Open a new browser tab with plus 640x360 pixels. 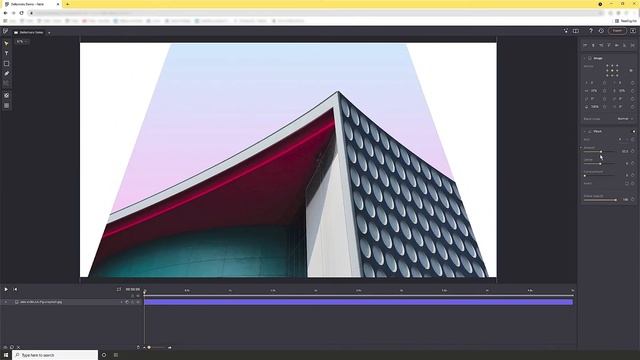[x=67, y=4]
